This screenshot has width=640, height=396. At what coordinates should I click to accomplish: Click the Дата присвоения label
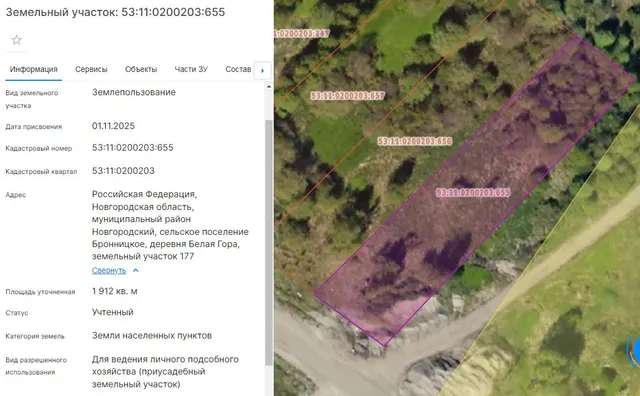[34, 127]
